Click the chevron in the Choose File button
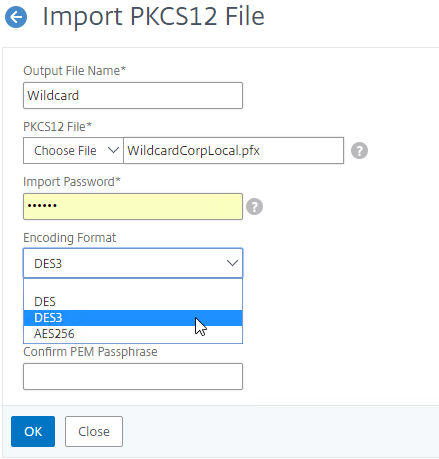The image size is (439, 459). 113,150
